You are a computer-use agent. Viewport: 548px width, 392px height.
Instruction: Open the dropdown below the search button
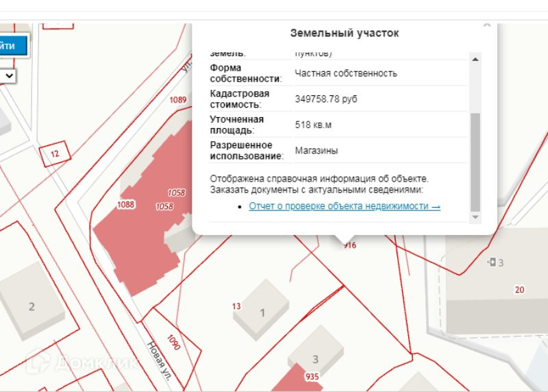[8, 76]
